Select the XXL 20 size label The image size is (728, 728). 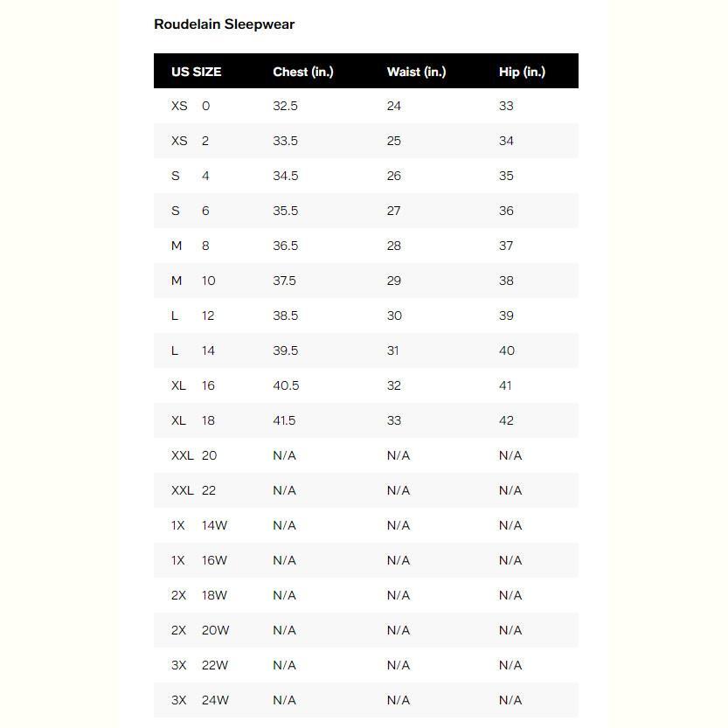[x=194, y=455]
